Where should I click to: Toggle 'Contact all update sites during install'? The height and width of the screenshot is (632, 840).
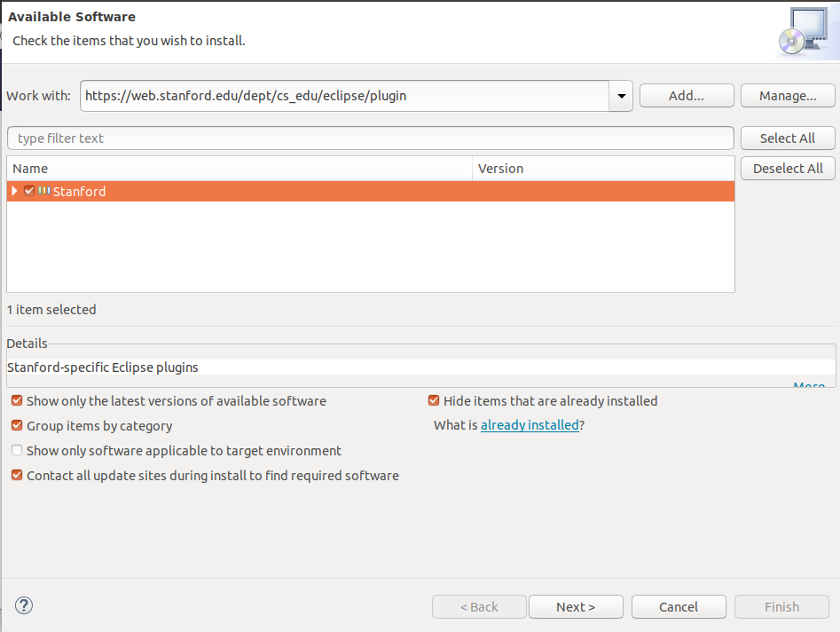tap(17, 476)
